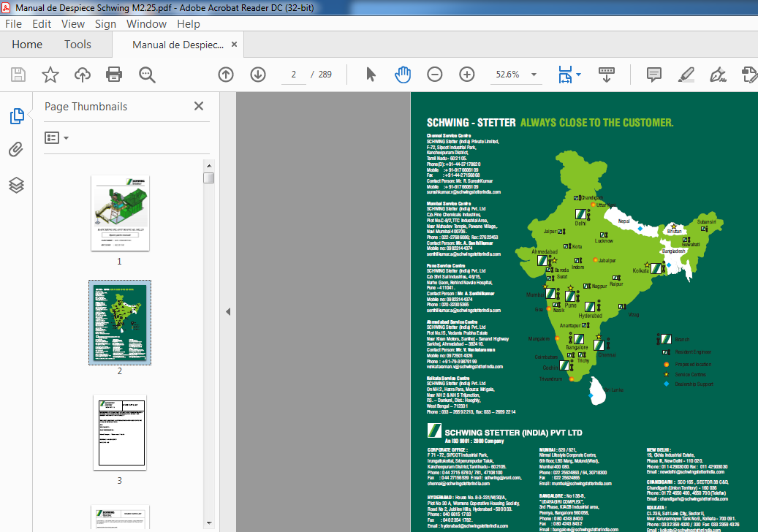Viewport: 758px width, 532px height.
Task: Open the Window menu
Action: (146, 24)
